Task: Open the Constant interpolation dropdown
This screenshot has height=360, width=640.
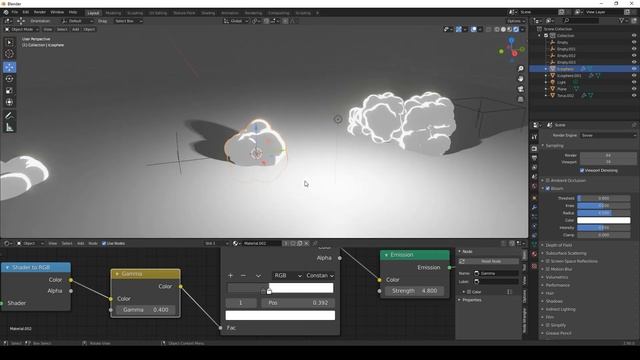Action: click(x=320, y=276)
